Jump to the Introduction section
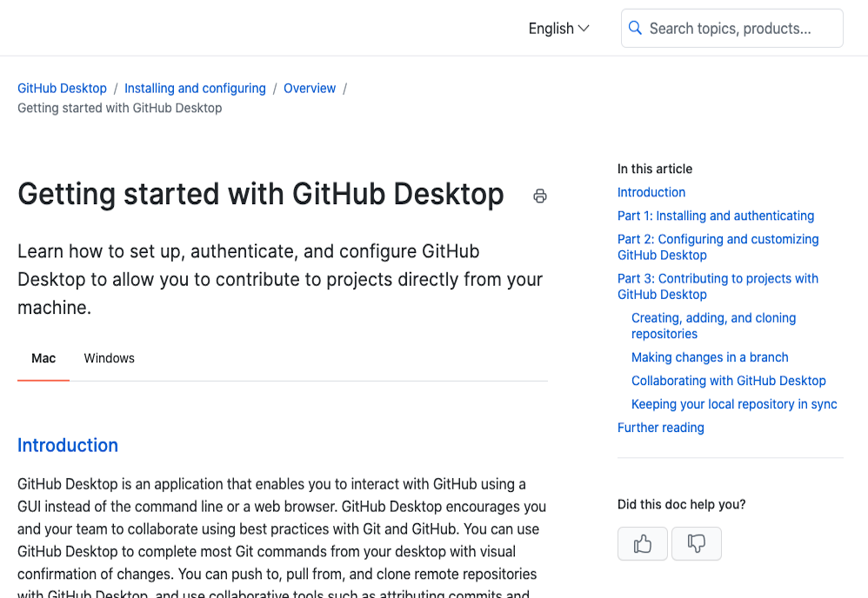This screenshot has width=868, height=598. 651,192
